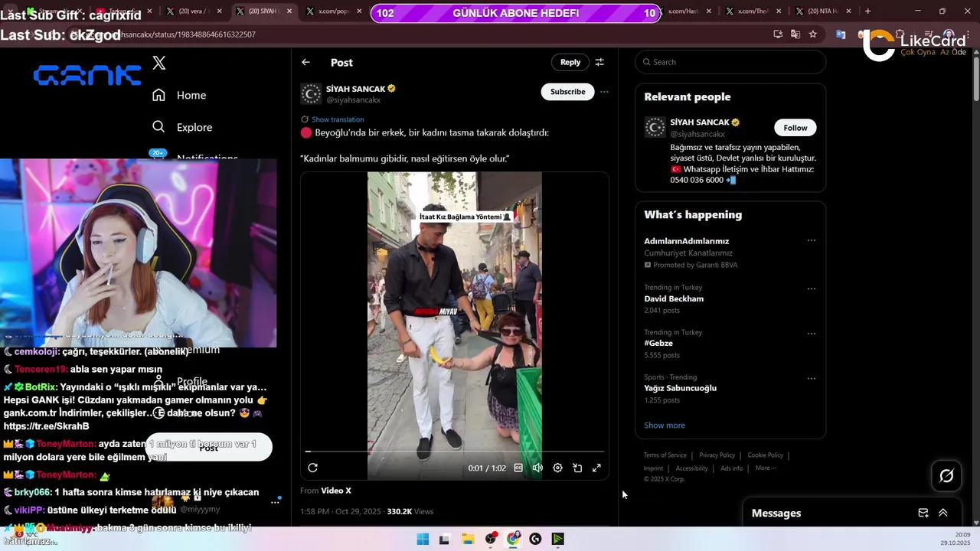Open the Terms of Service link
Screen dimensions: 980x551
click(x=665, y=455)
